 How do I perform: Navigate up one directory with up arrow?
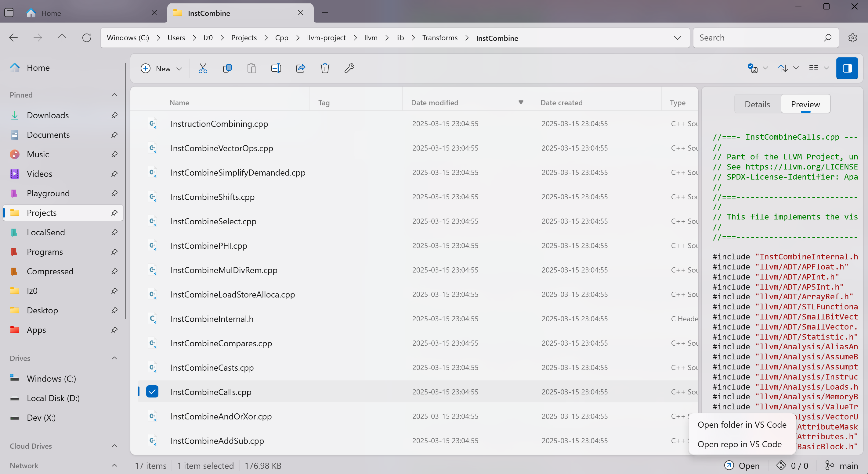[x=62, y=38]
